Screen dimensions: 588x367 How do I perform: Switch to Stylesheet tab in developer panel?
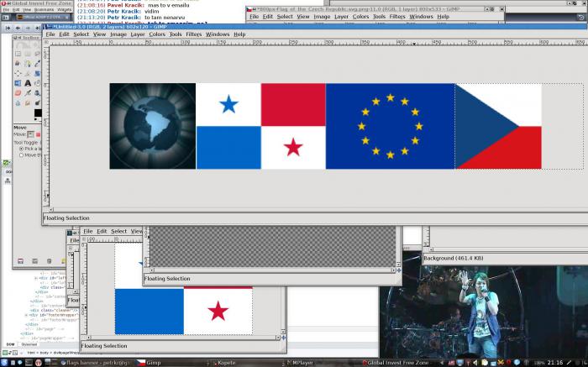pos(29,344)
